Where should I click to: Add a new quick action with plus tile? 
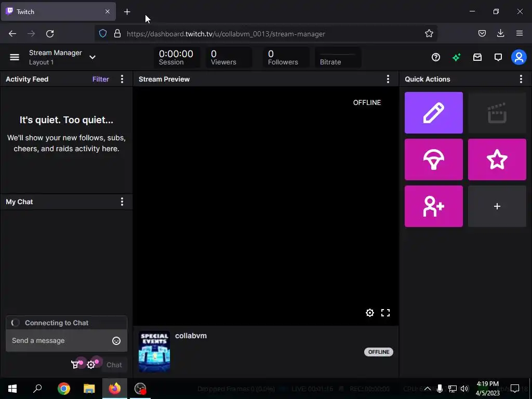pyautogui.click(x=497, y=206)
